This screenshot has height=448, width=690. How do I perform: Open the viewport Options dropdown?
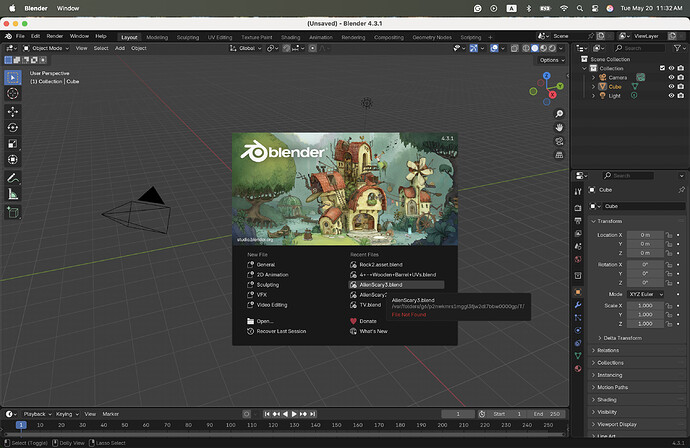(552, 60)
